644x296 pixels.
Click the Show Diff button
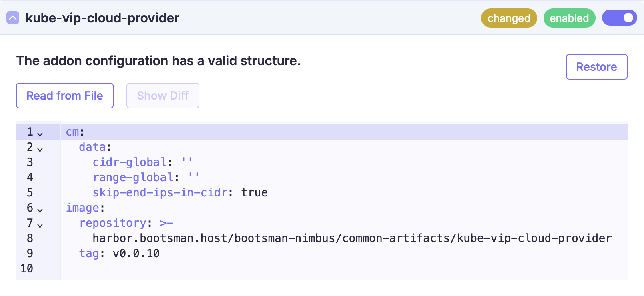(x=163, y=96)
